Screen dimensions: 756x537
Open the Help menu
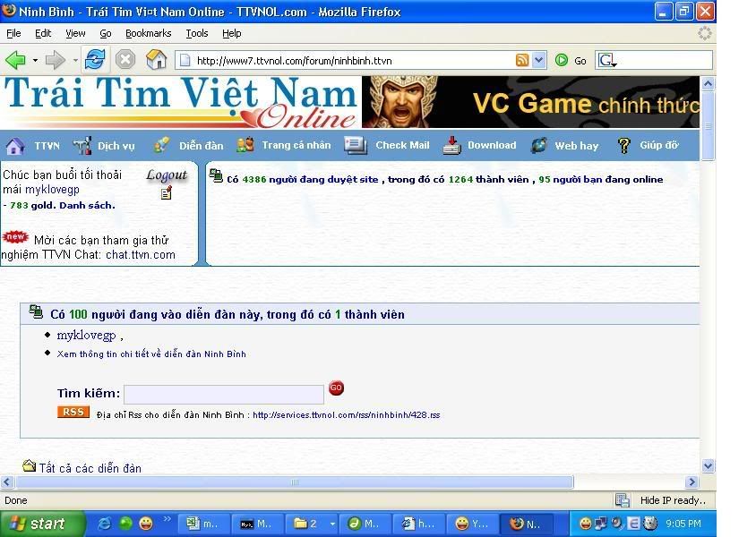[x=231, y=33]
